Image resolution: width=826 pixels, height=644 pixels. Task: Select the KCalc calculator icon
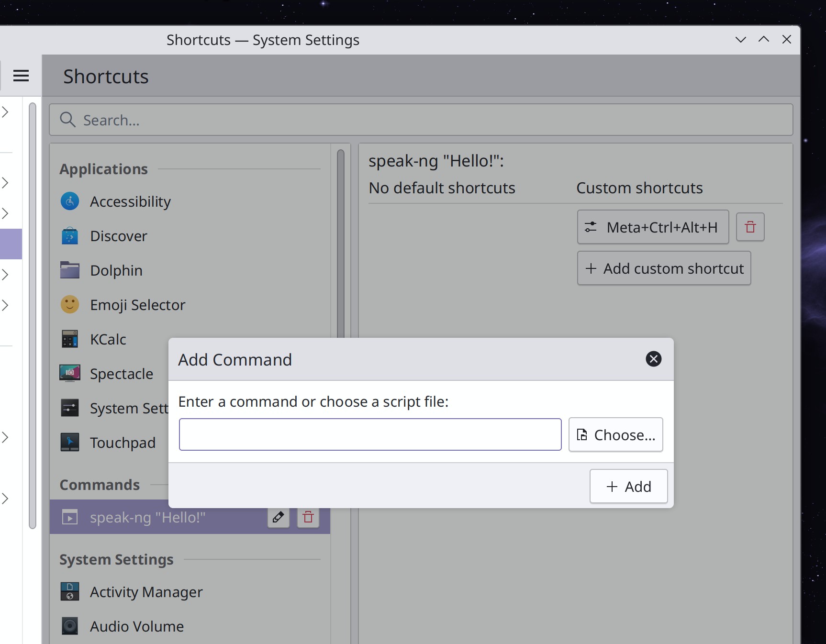pyautogui.click(x=69, y=339)
